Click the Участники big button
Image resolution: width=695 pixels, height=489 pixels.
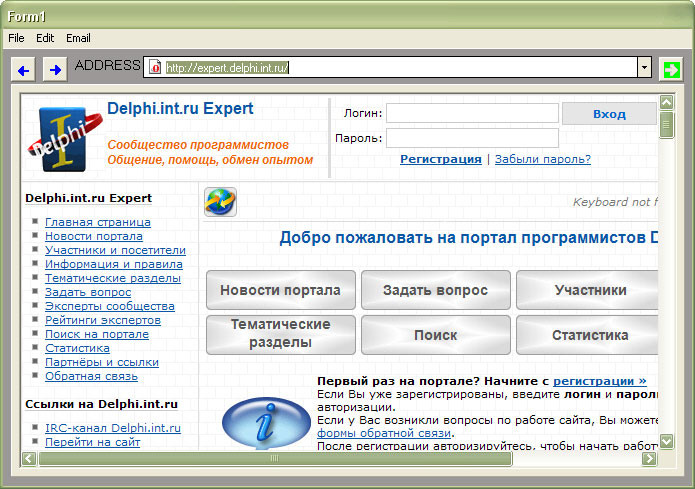click(x=587, y=290)
